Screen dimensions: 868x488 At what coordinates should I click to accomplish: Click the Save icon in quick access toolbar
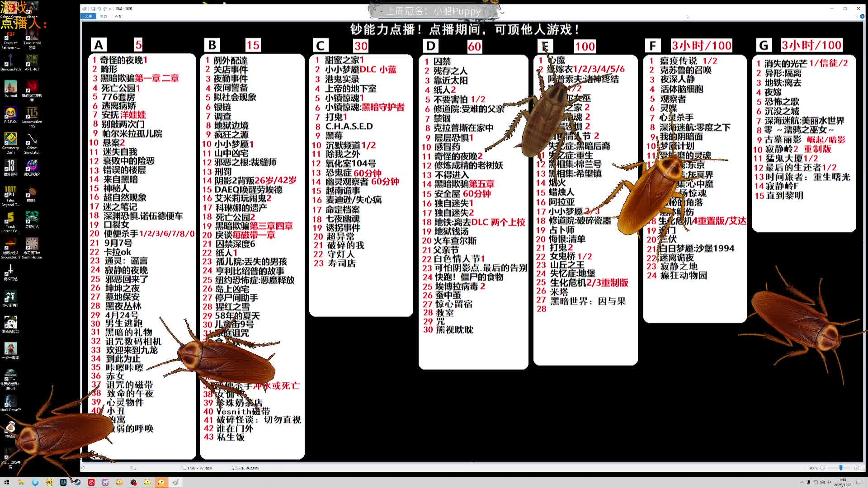[93, 9]
